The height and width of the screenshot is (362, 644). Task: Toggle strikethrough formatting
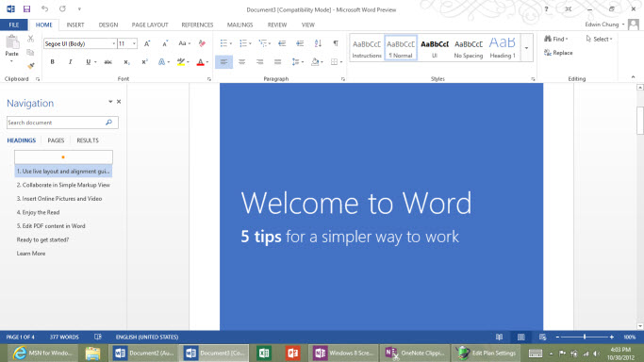[x=108, y=62]
